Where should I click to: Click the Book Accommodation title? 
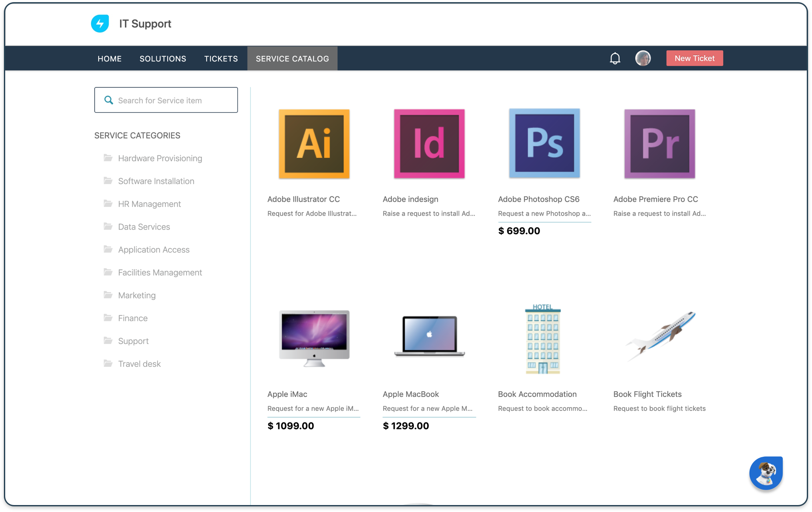coord(537,394)
